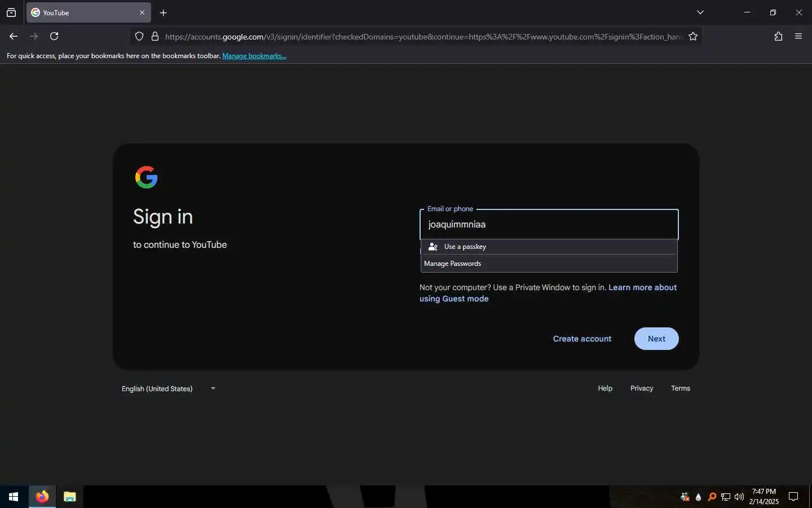812x508 pixels.
Task: Choose Use a passkey option
Action: tap(549, 247)
